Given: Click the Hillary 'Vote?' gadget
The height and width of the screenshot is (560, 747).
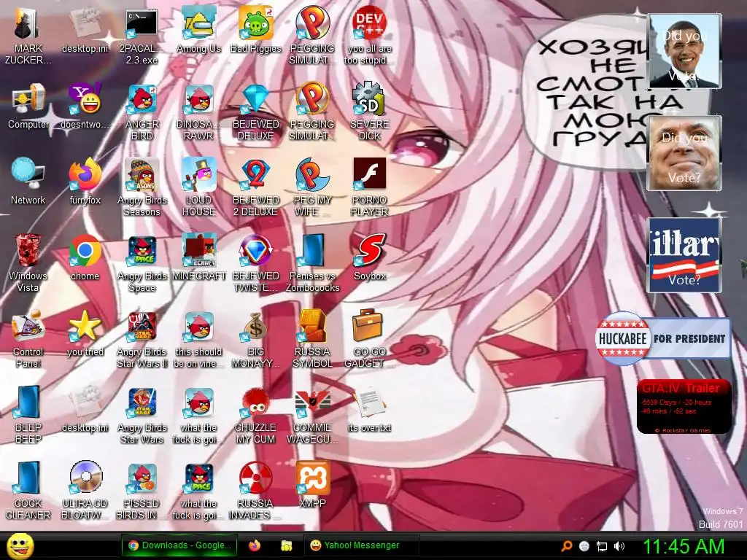Looking at the screenshot, I should (x=684, y=255).
